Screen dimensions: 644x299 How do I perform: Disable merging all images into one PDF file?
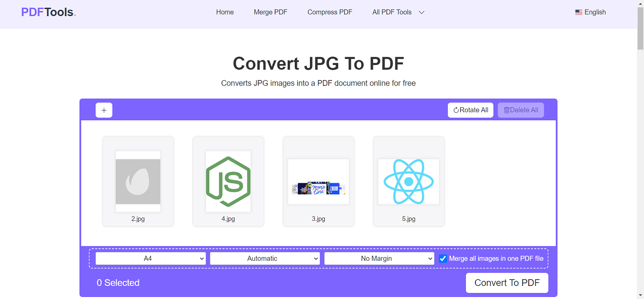tap(443, 258)
